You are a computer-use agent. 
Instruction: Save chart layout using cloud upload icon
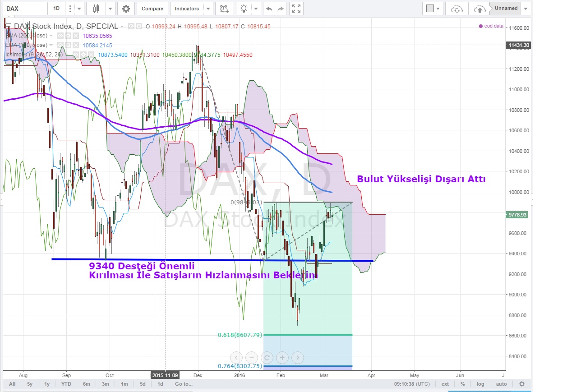tap(479, 9)
